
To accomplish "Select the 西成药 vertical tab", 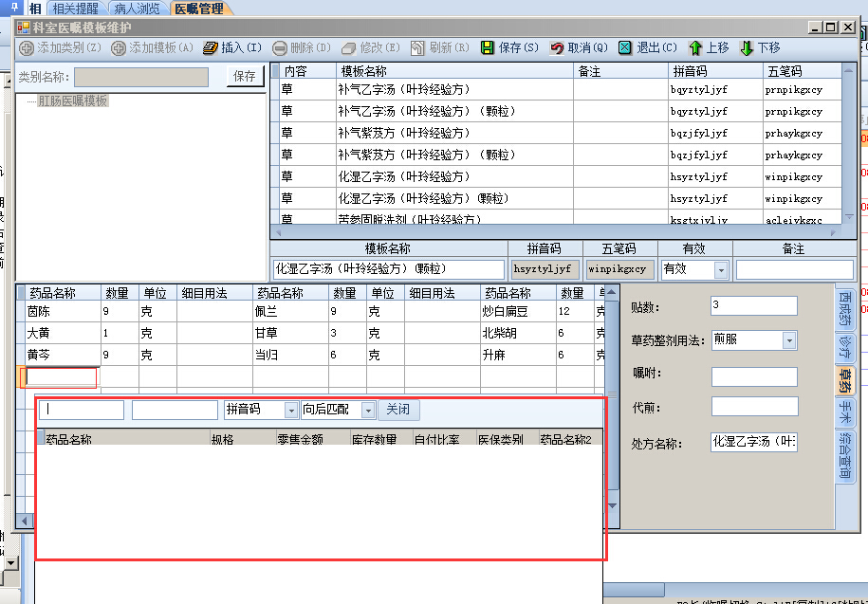I will click(845, 310).
